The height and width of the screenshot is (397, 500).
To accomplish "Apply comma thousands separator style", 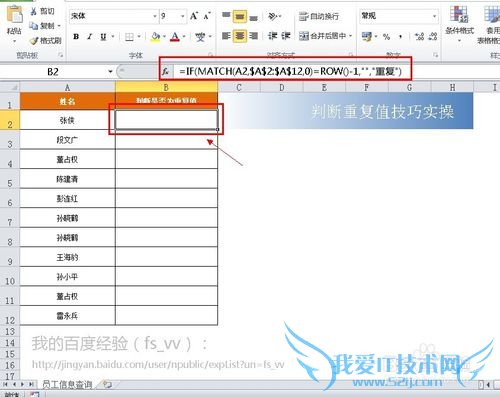I will (400, 36).
